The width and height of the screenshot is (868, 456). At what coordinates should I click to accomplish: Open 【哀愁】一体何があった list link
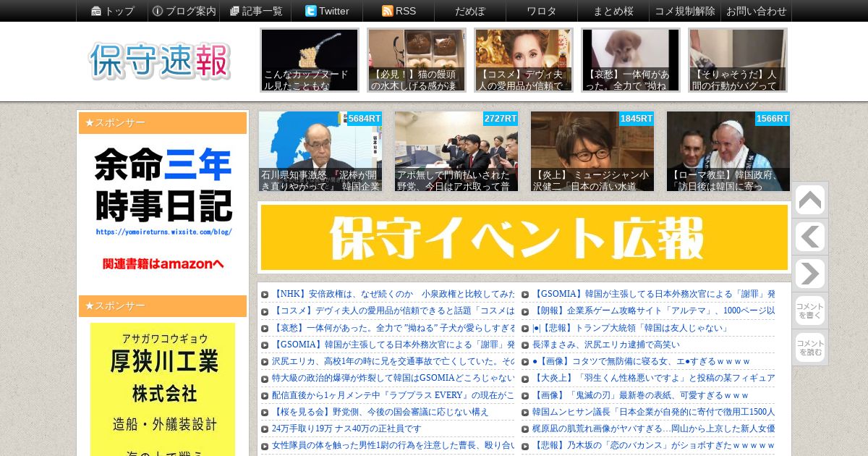(393, 328)
